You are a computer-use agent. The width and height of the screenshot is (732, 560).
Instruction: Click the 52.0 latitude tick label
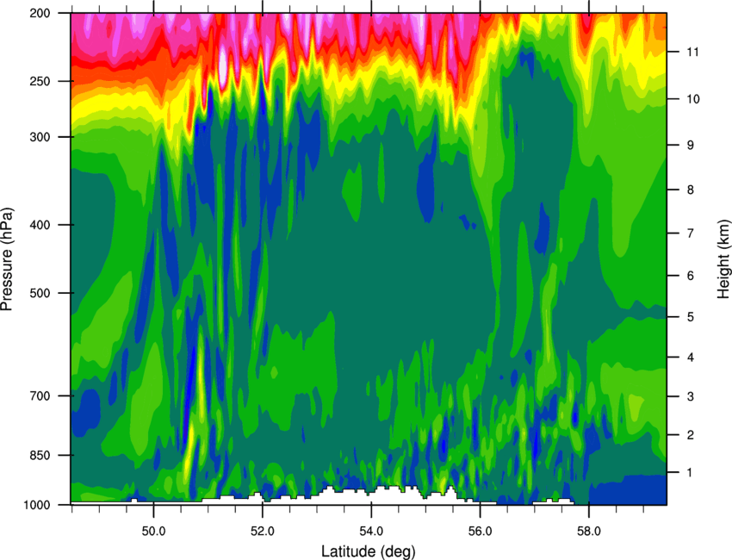click(x=263, y=531)
